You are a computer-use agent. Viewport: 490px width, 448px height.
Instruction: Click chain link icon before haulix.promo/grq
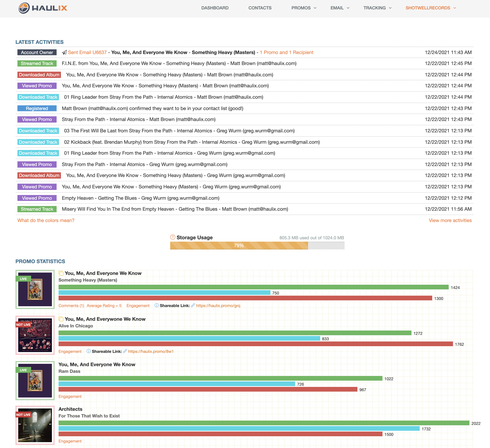coord(193,306)
